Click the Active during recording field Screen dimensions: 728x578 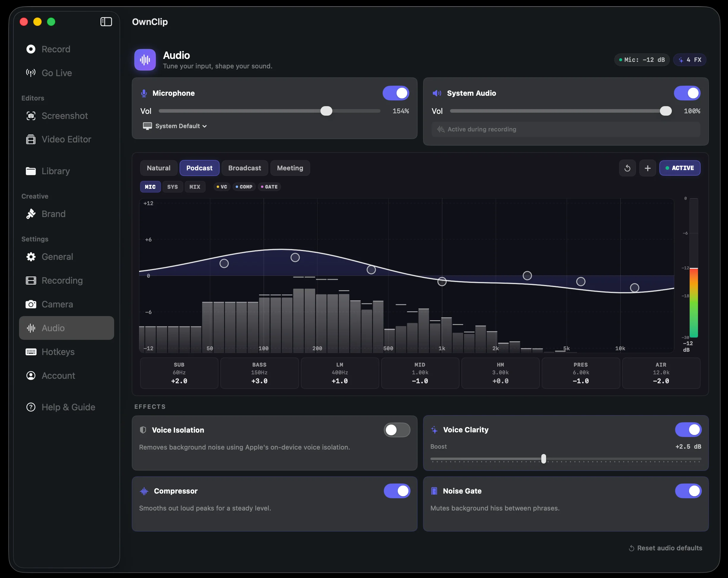pos(566,129)
